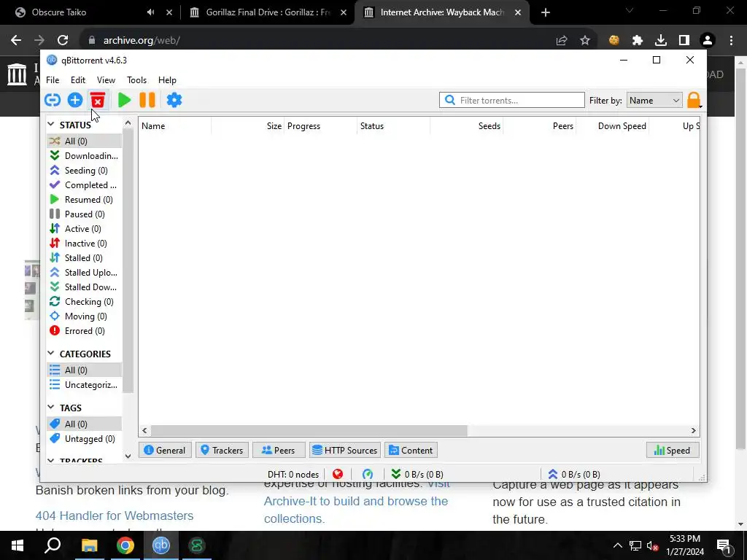
Task: Open the Tools menu
Action: click(136, 80)
